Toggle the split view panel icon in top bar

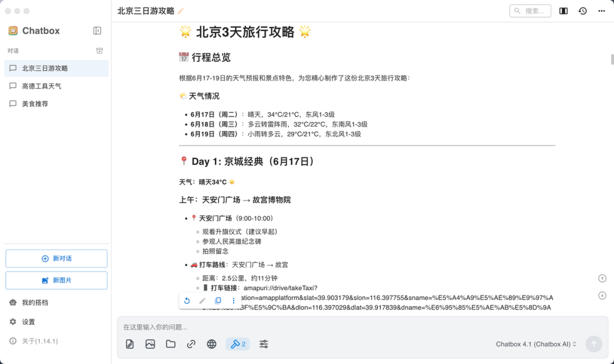click(x=563, y=10)
